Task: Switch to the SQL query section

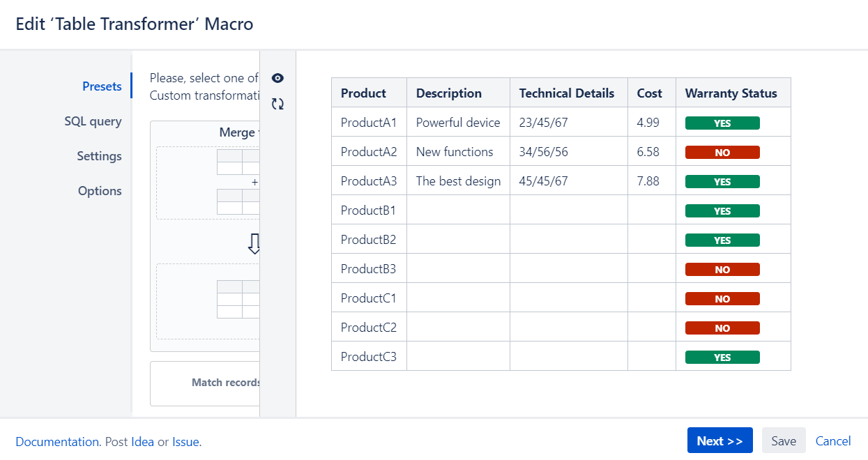Action: tap(93, 121)
